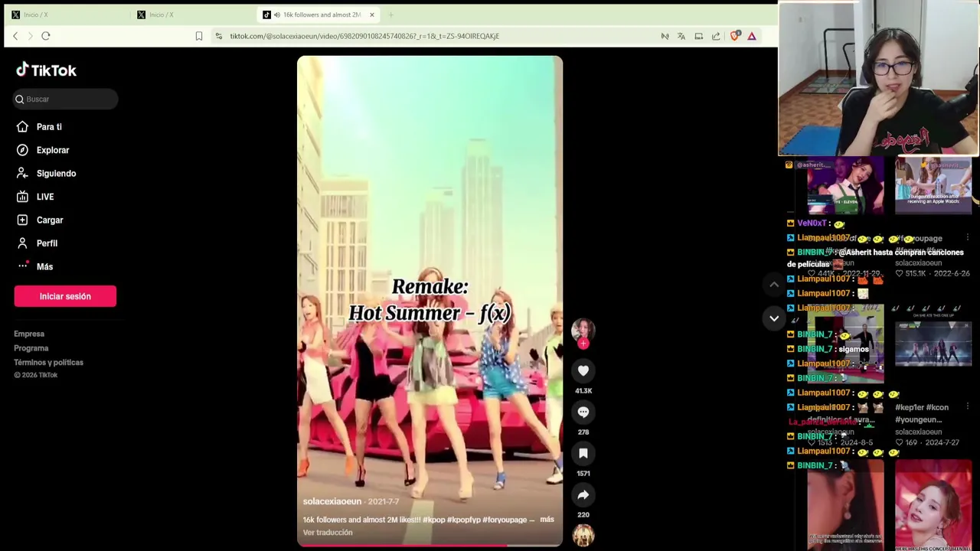This screenshot has height=551, width=980.
Task: Go back in browser history
Action: tap(15, 36)
